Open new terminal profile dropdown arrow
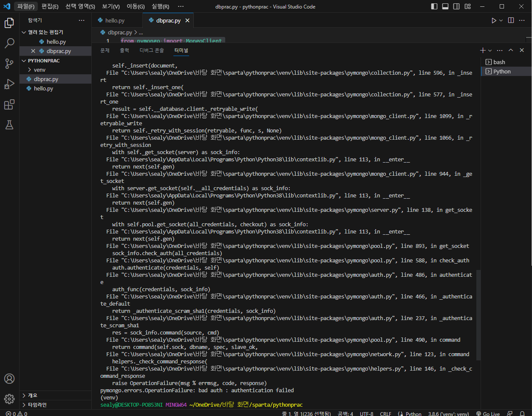Image resolution: width=532 pixels, height=416 pixels. point(490,50)
